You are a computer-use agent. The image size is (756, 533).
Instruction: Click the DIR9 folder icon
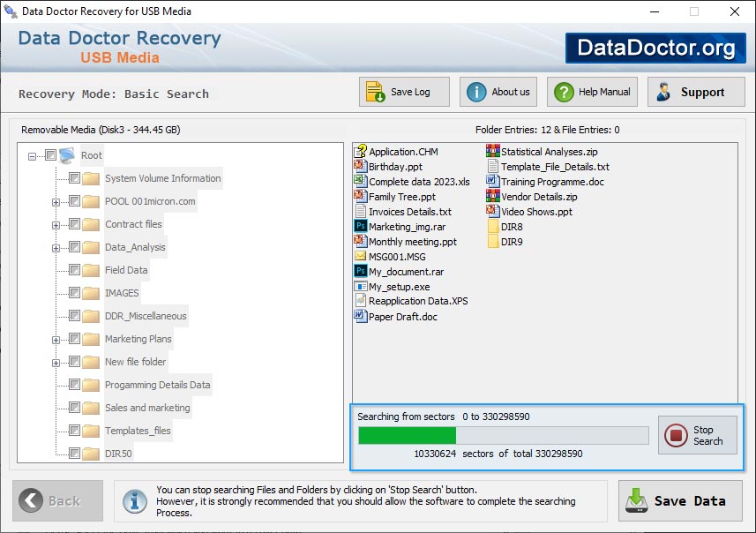click(493, 241)
